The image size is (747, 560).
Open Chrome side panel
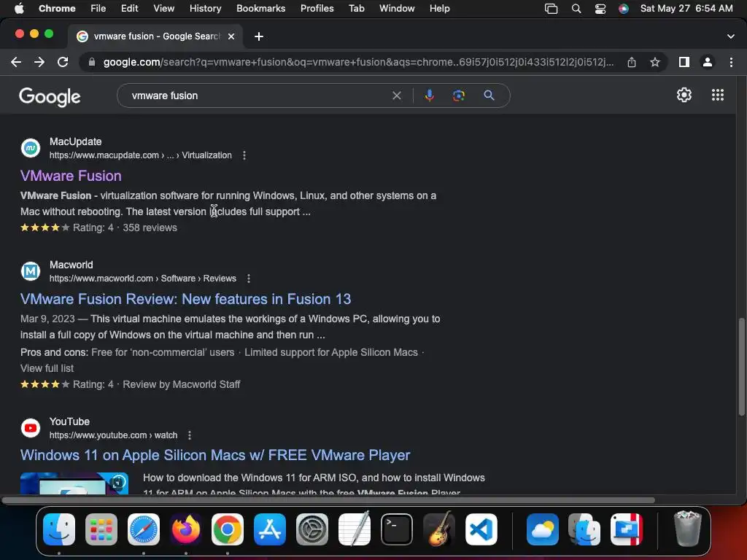684,62
